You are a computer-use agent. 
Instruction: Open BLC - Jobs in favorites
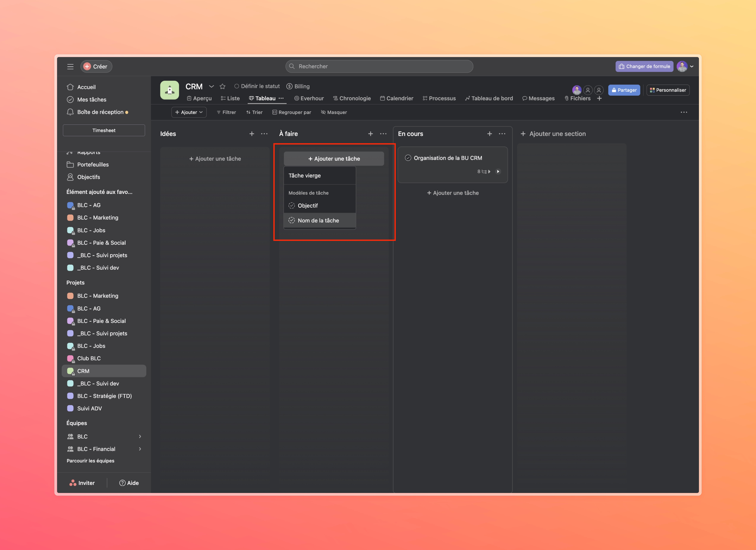tap(86, 230)
